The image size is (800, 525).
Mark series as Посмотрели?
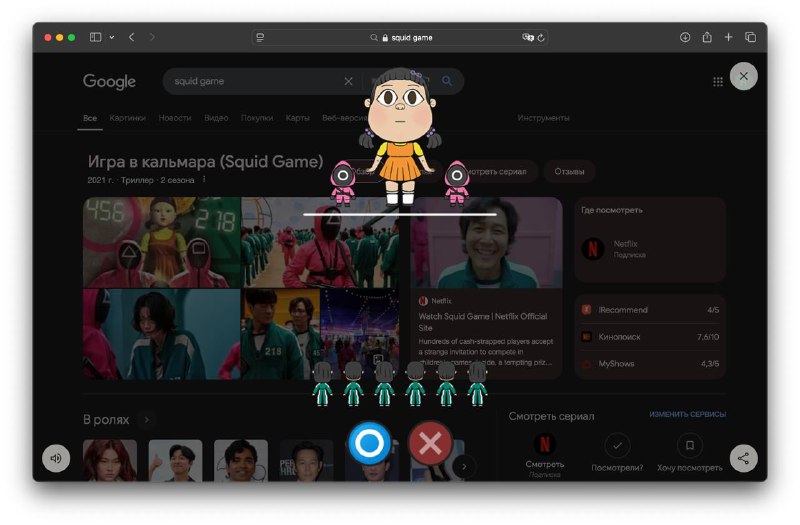click(617, 445)
